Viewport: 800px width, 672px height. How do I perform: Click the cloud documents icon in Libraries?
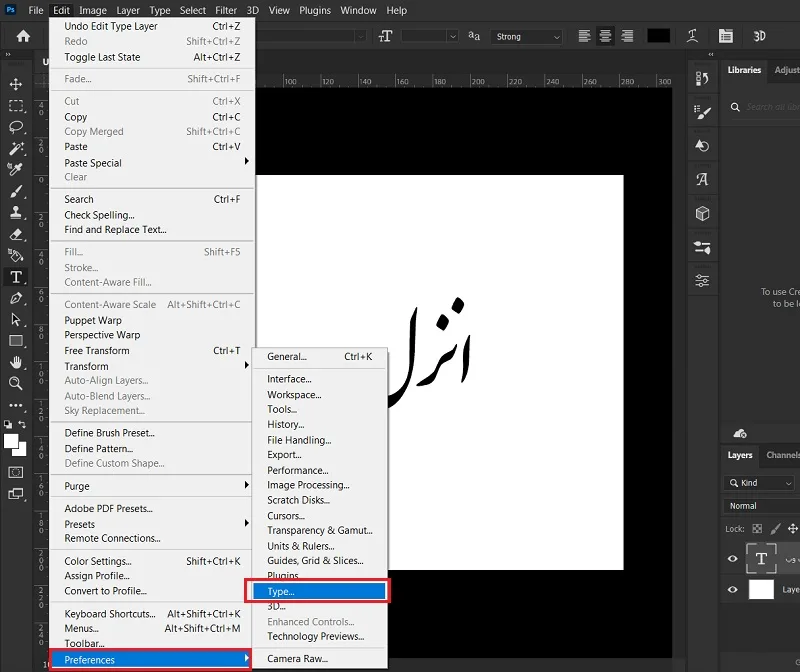[740, 434]
